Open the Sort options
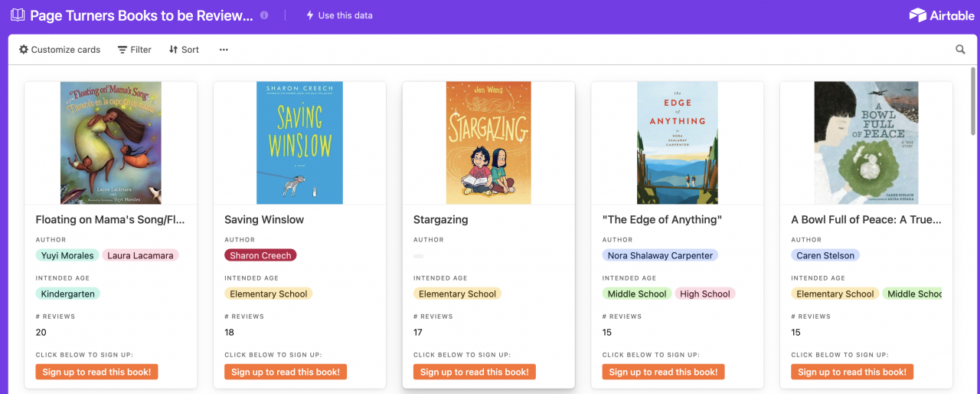The height and width of the screenshot is (394, 980). click(184, 50)
